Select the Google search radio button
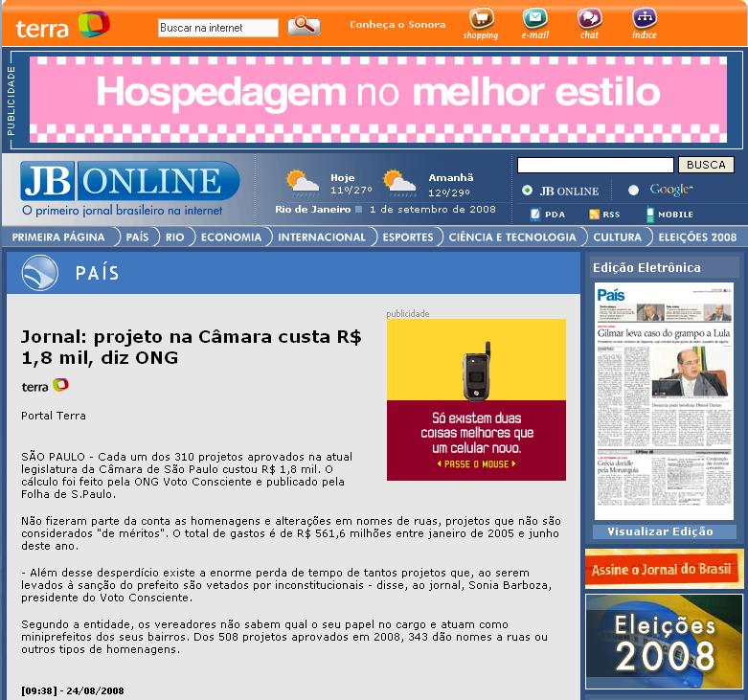748x700 pixels. (x=633, y=191)
